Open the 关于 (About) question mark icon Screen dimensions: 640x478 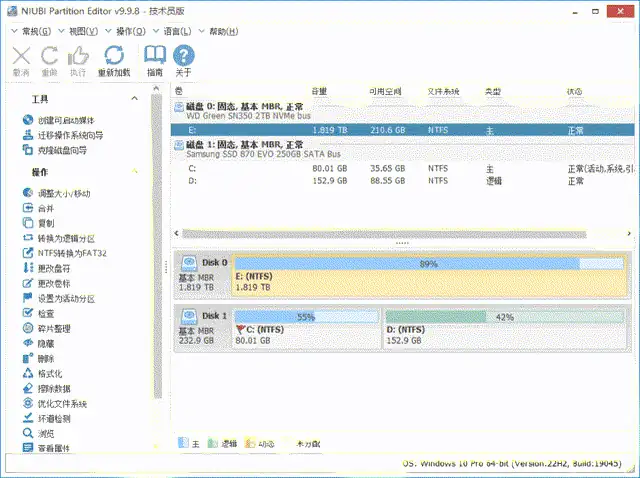184,55
